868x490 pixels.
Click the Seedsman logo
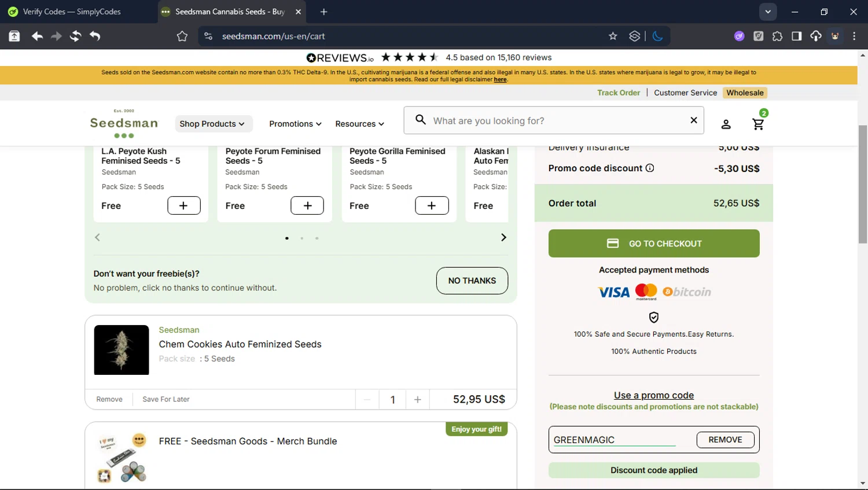click(124, 123)
